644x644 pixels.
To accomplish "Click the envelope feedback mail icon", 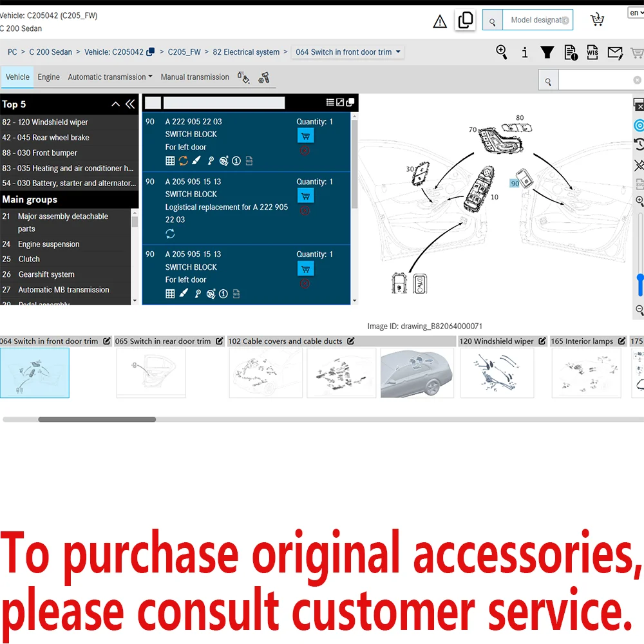I will pyautogui.click(x=615, y=53).
